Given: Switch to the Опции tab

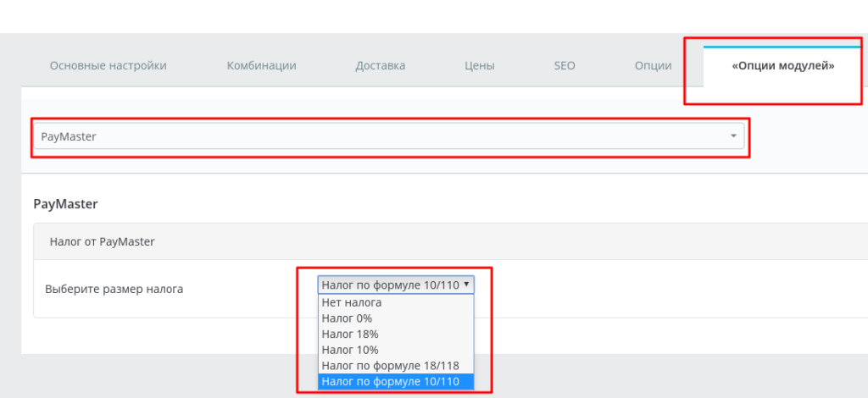Looking at the screenshot, I should (x=653, y=66).
